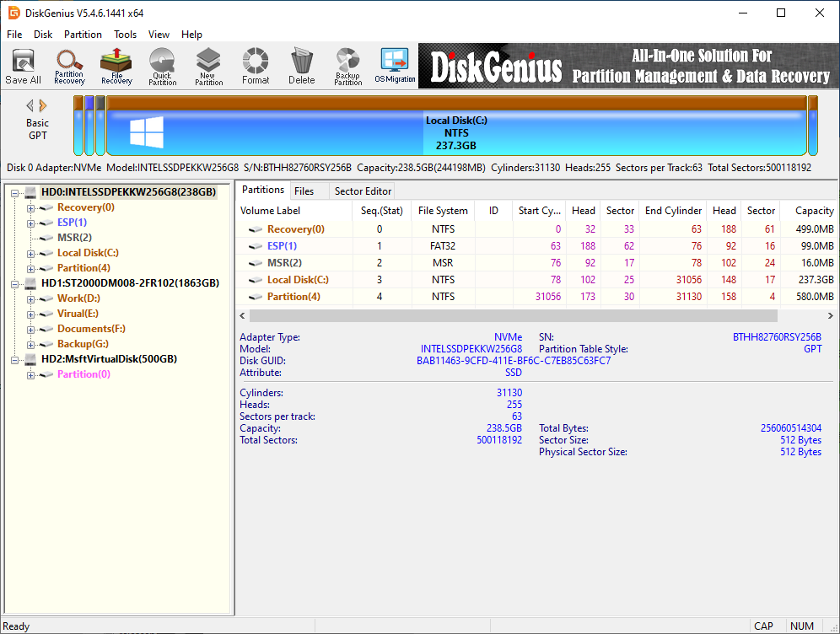This screenshot has height=634, width=840.
Task: Select MSR(2) in the disk tree
Action: [x=74, y=238]
